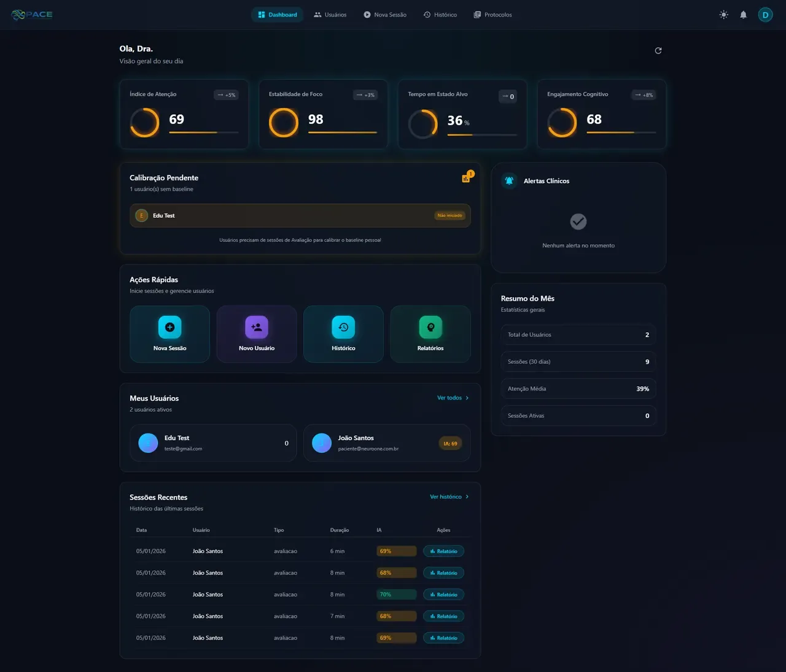Click the +8% trend badge
The width and height of the screenshot is (786, 672).
pyautogui.click(x=644, y=95)
